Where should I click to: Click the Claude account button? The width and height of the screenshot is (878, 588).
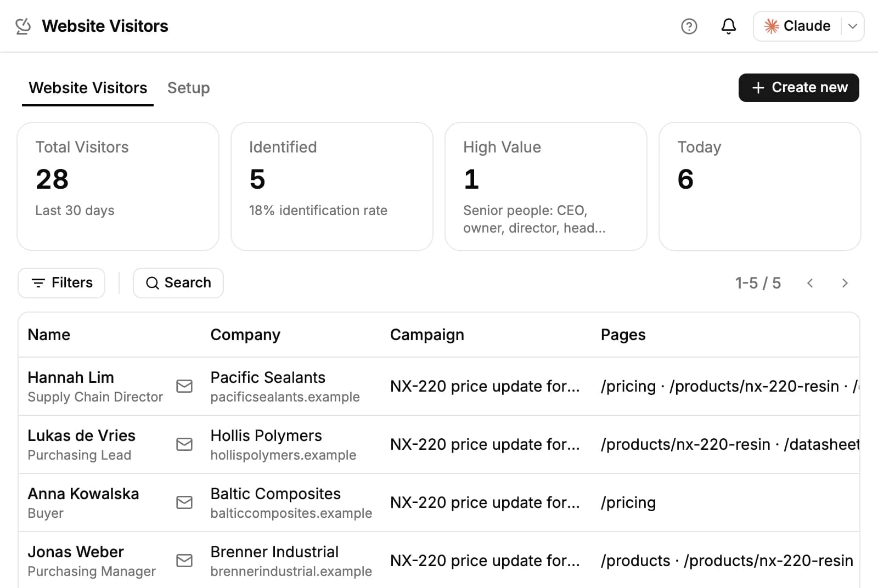[x=798, y=26]
